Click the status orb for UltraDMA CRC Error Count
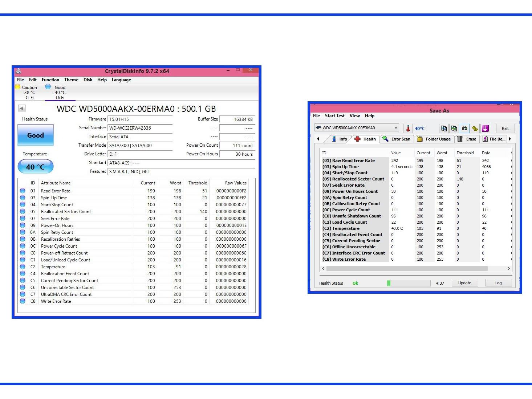 (23, 294)
